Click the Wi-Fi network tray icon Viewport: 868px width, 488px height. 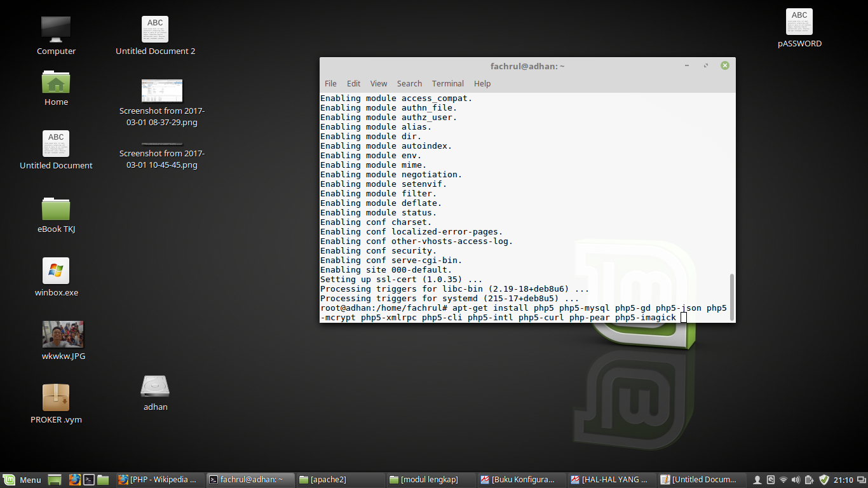coord(783,480)
